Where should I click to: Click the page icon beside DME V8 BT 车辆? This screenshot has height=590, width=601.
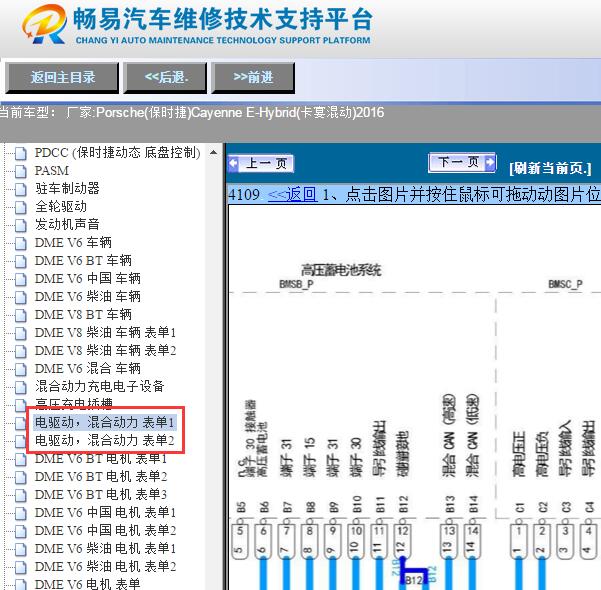click(21, 316)
